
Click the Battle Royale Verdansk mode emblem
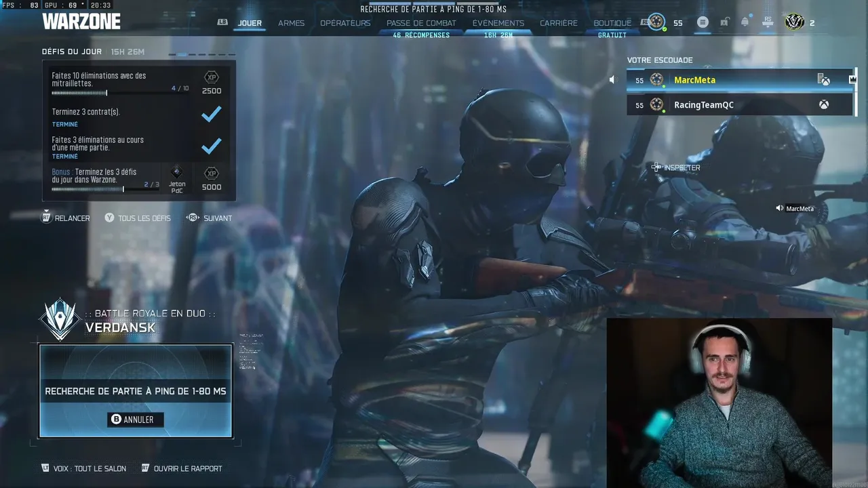60,320
